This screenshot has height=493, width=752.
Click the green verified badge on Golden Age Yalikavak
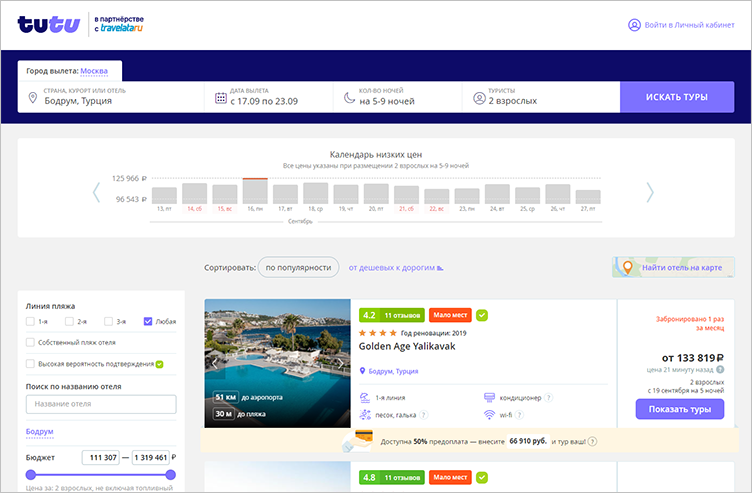click(482, 315)
